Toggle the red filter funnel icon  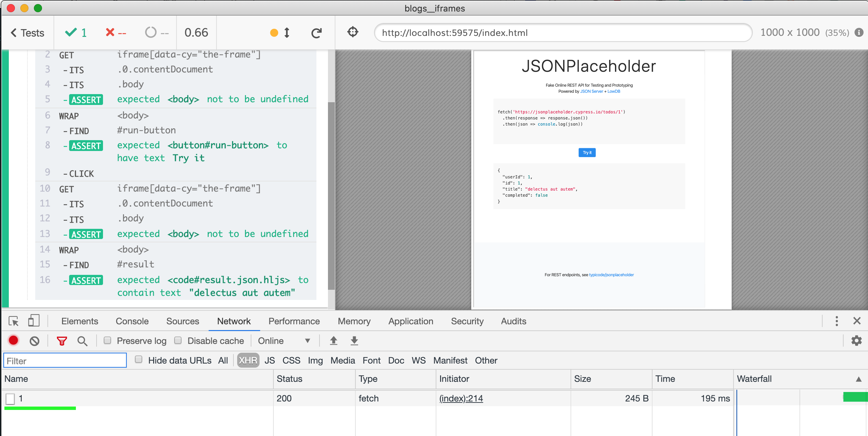[x=62, y=341]
